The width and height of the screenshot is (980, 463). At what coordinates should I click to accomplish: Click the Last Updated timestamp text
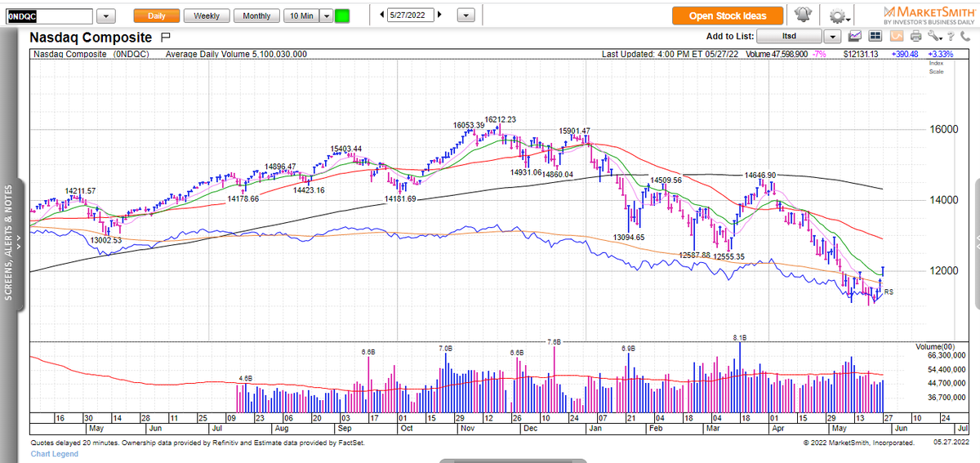point(670,54)
